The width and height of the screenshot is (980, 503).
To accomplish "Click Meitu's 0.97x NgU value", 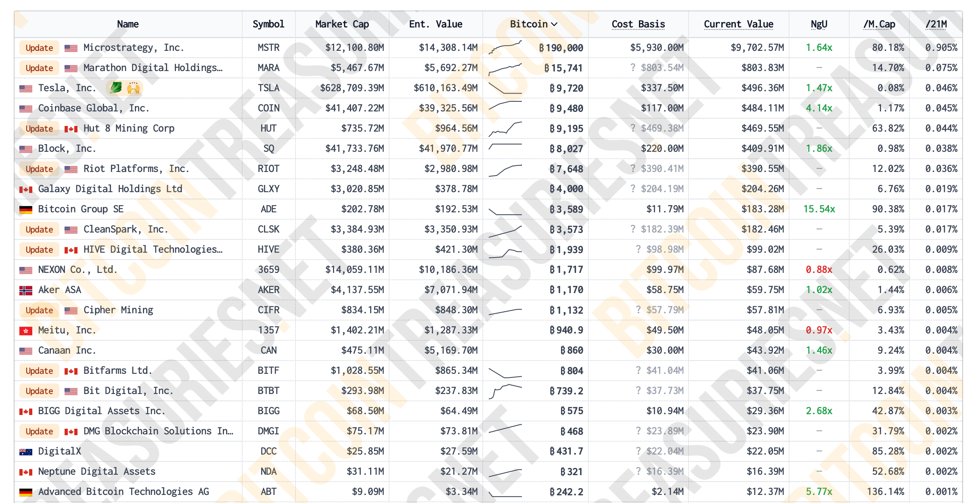I will pyautogui.click(x=819, y=330).
